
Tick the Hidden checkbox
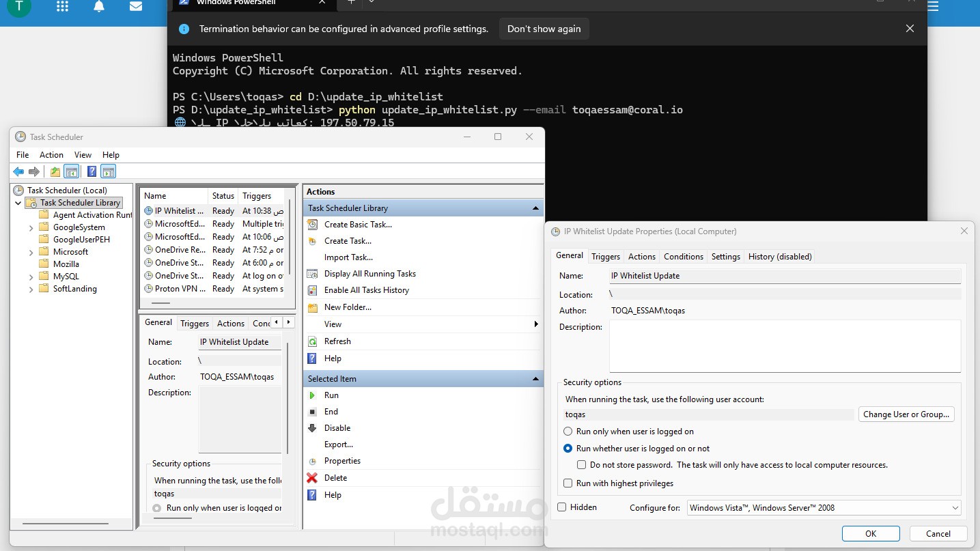[562, 507]
